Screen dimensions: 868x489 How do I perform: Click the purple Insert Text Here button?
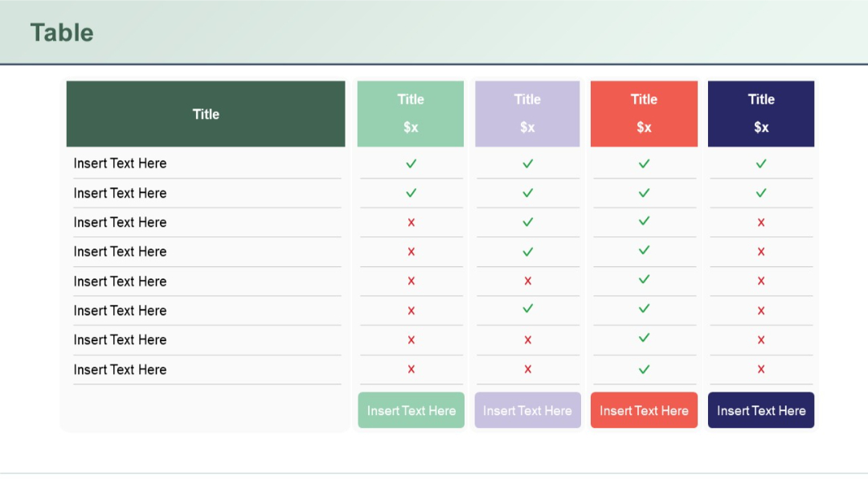[x=527, y=410]
